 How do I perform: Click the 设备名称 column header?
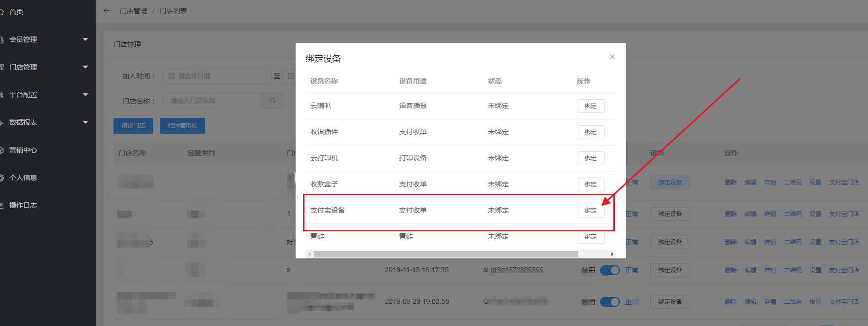pos(324,81)
